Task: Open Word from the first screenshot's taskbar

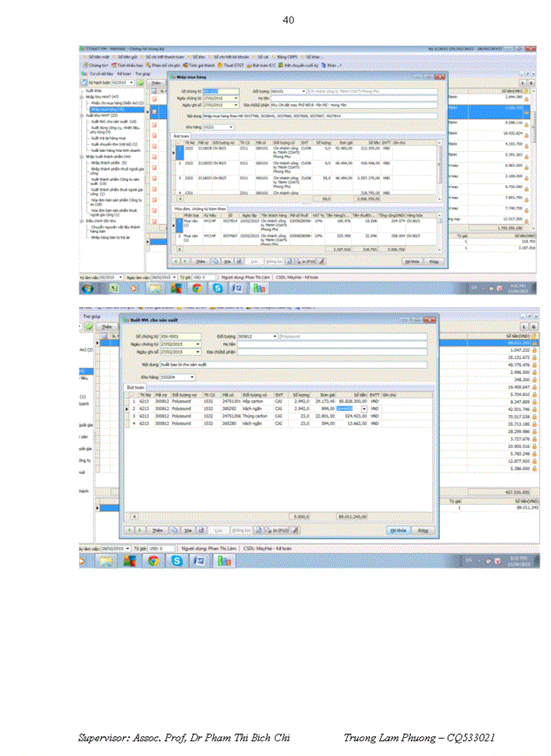Action: [x=238, y=288]
